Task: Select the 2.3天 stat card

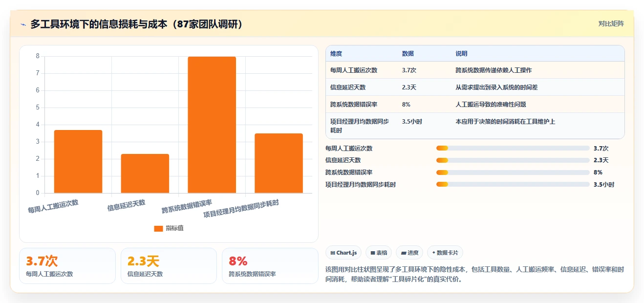Action: point(169,266)
